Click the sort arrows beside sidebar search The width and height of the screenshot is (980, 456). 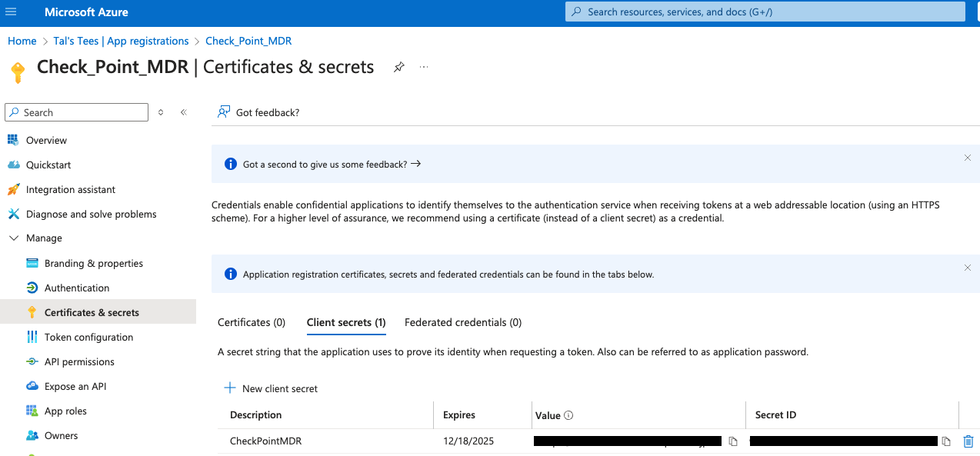coord(161,112)
